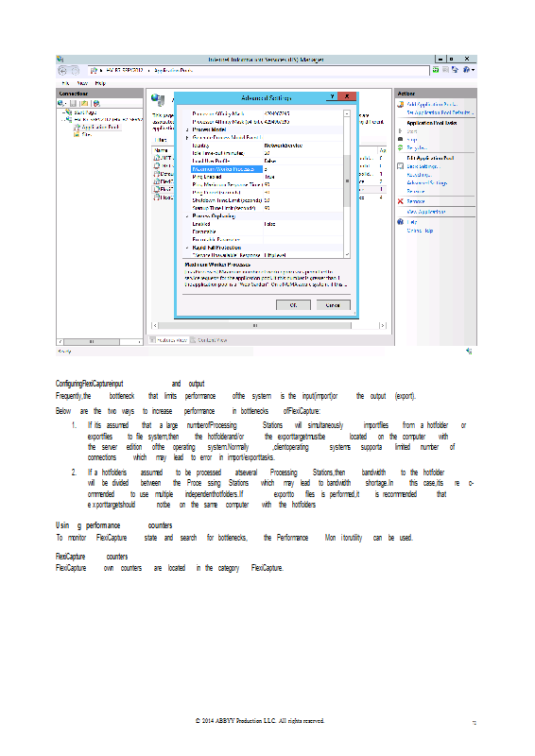The height and width of the screenshot is (756, 535).
Task: Open dropdown arrow next to the Help icon
Action: 474,70
